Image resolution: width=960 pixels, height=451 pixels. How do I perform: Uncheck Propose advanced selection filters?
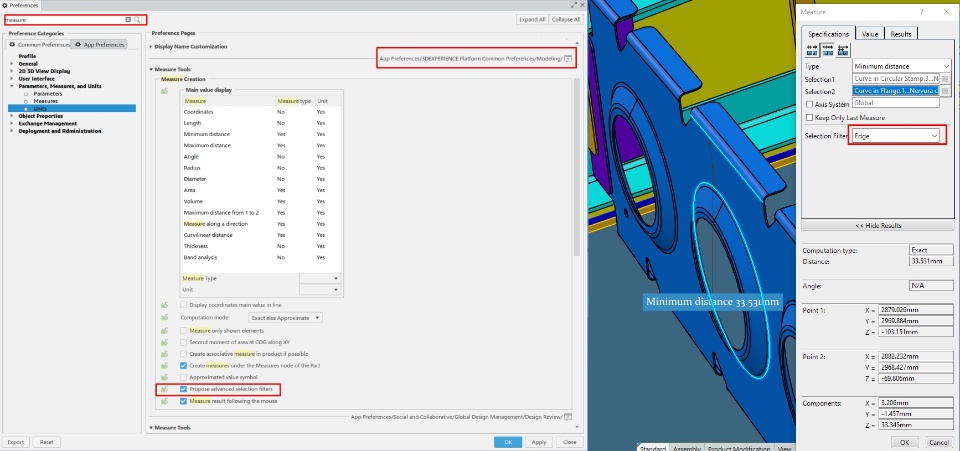183,389
